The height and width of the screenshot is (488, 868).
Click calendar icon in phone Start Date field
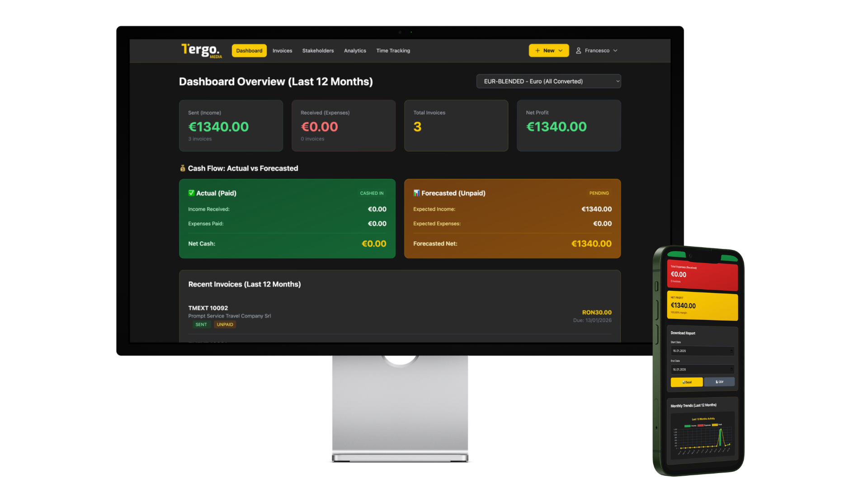pos(731,351)
